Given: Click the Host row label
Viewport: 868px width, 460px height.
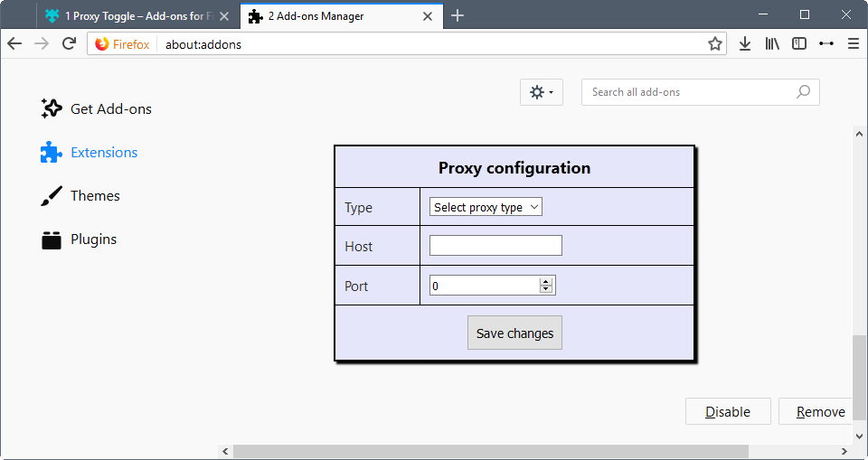Looking at the screenshot, I should click(x=358, y=247).
